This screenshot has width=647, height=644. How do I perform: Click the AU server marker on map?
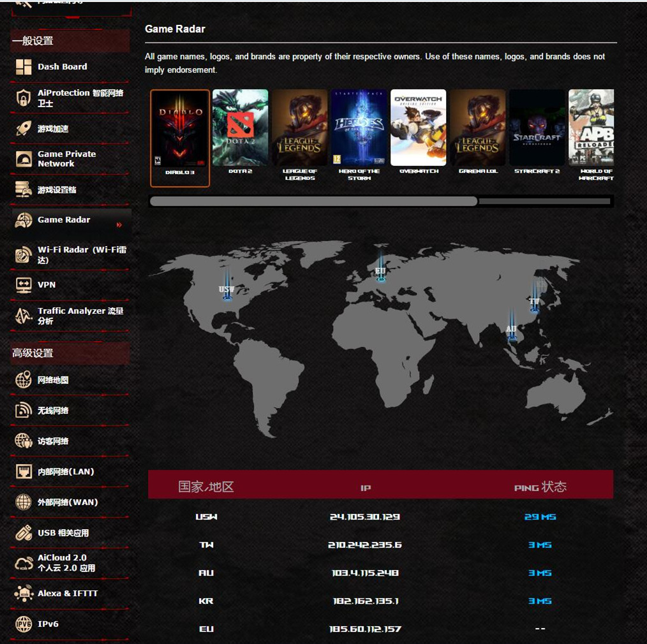click(512, 325)
